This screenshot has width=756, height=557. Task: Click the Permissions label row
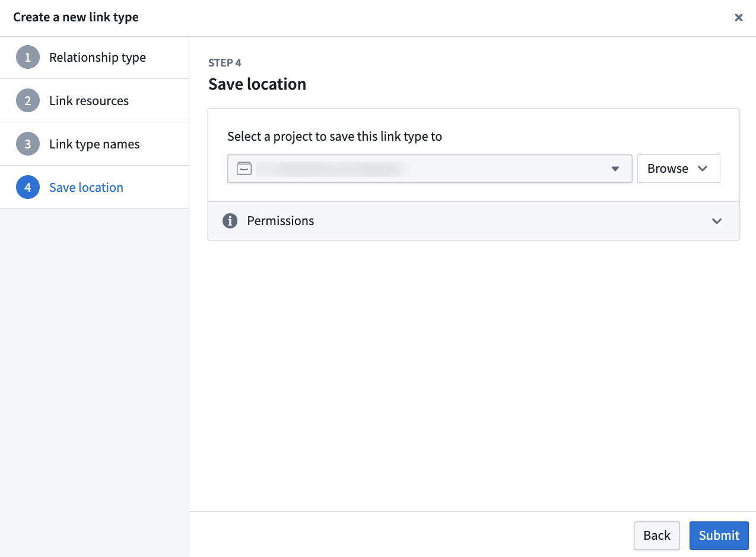tap(474, 221)
